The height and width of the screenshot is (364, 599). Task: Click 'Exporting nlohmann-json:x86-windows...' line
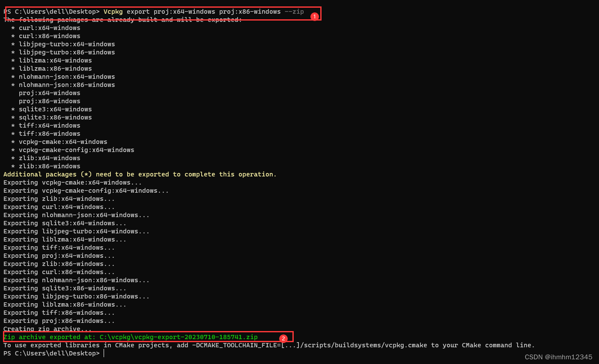77,280
